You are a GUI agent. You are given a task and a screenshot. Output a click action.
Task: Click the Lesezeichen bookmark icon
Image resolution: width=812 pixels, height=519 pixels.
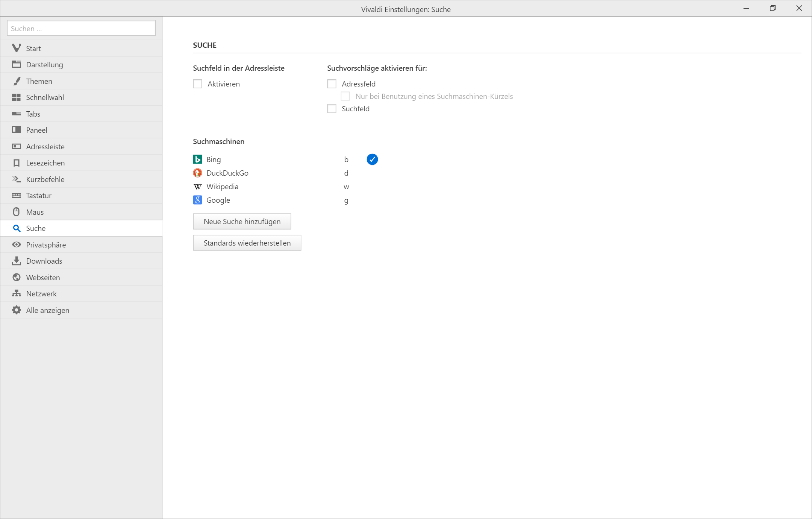(x=16, y=163)
